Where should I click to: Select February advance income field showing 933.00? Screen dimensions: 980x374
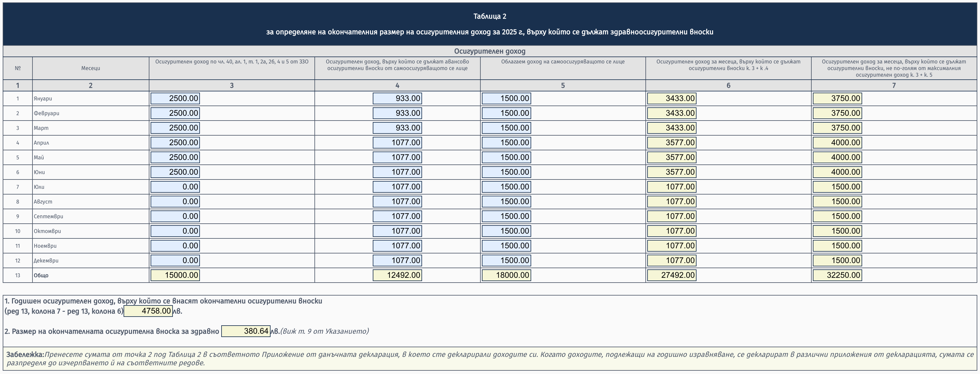(397, 113)
